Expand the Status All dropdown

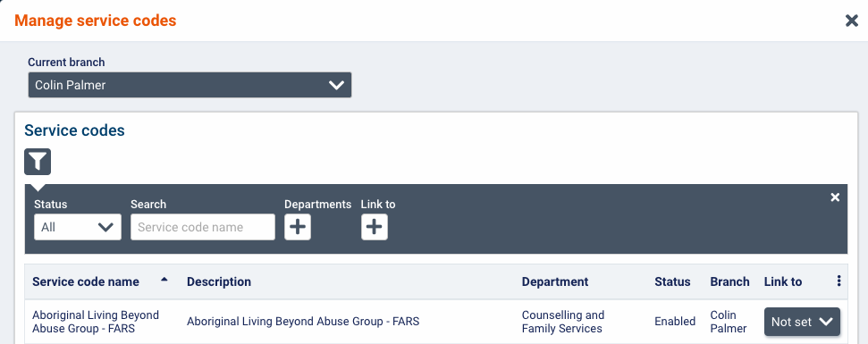(x=78, y=227)
